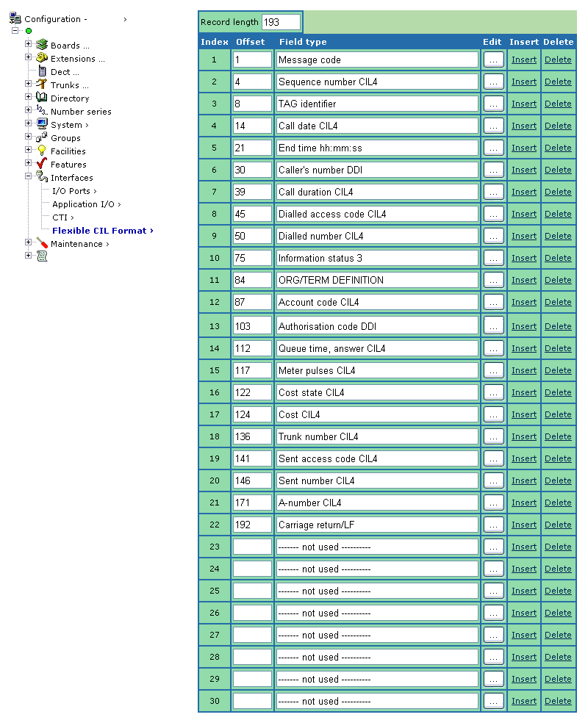Click the Insert link for index 5
588x720 pixels.
tap(524, 148)
